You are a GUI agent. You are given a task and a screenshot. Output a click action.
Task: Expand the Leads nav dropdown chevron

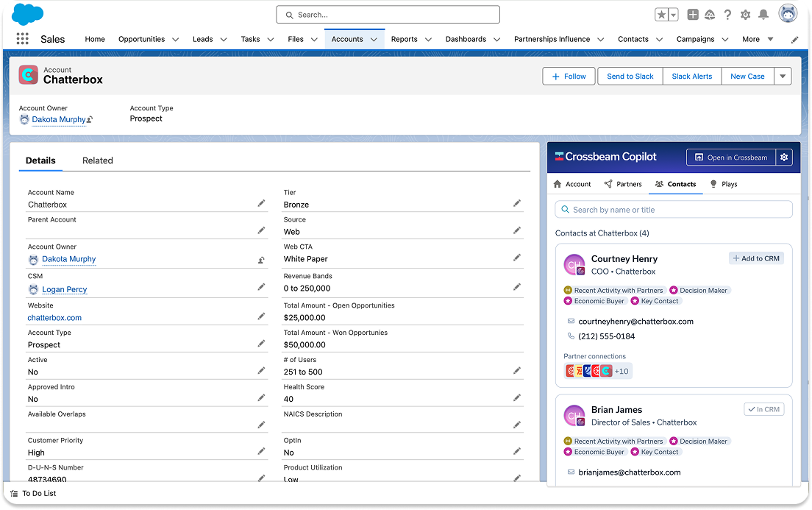point(224,40)
